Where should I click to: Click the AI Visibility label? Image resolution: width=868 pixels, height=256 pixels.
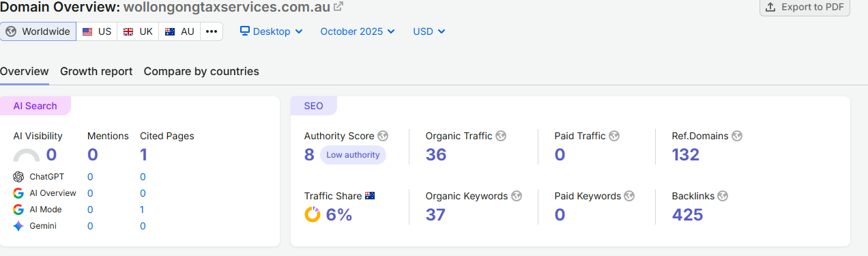38,136
